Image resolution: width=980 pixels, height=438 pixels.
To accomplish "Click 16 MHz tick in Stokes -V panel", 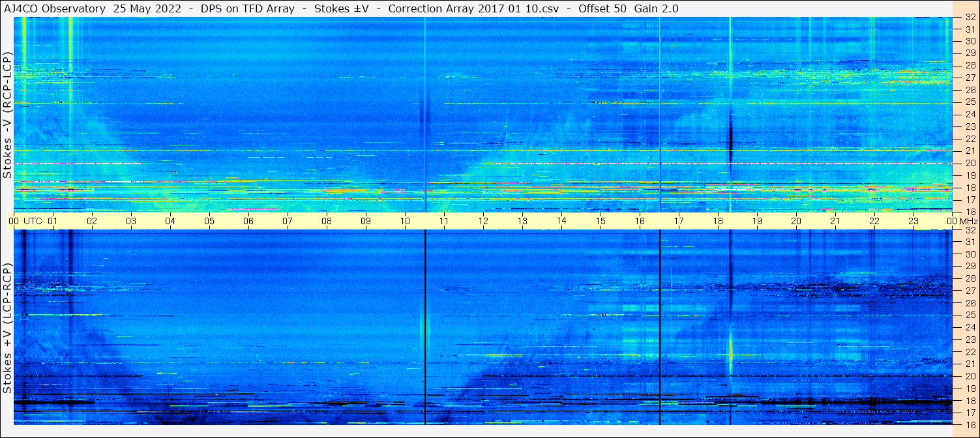I will (970, 211).
